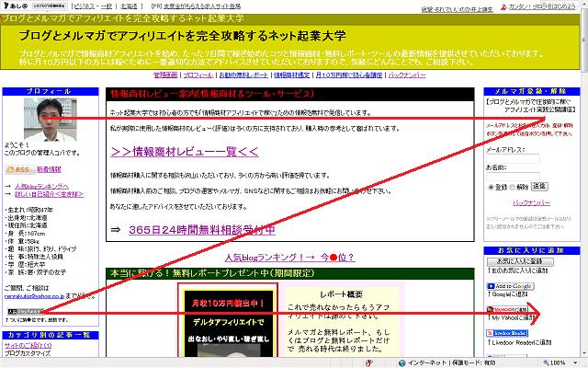Image resolution: width=588 pixels, height=368 pixels.
Task: Open the 情報商材レビュー一覧 link
Action: [185, 151]
